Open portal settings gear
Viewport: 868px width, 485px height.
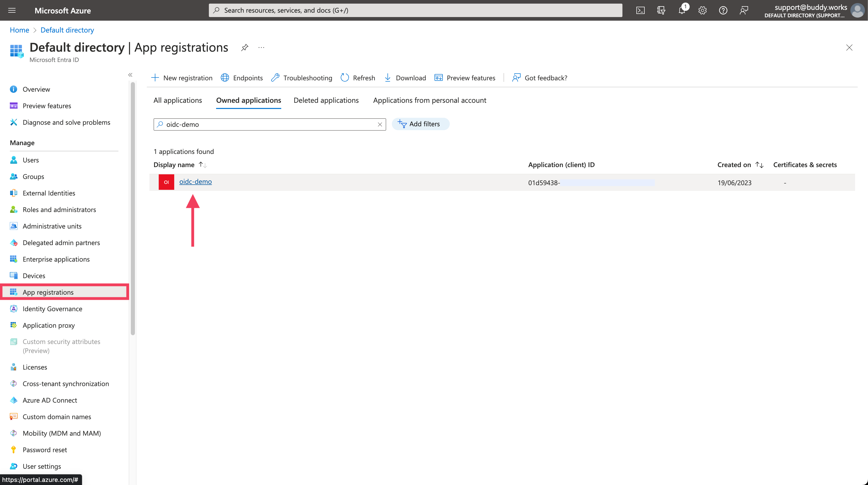[702, 10]
